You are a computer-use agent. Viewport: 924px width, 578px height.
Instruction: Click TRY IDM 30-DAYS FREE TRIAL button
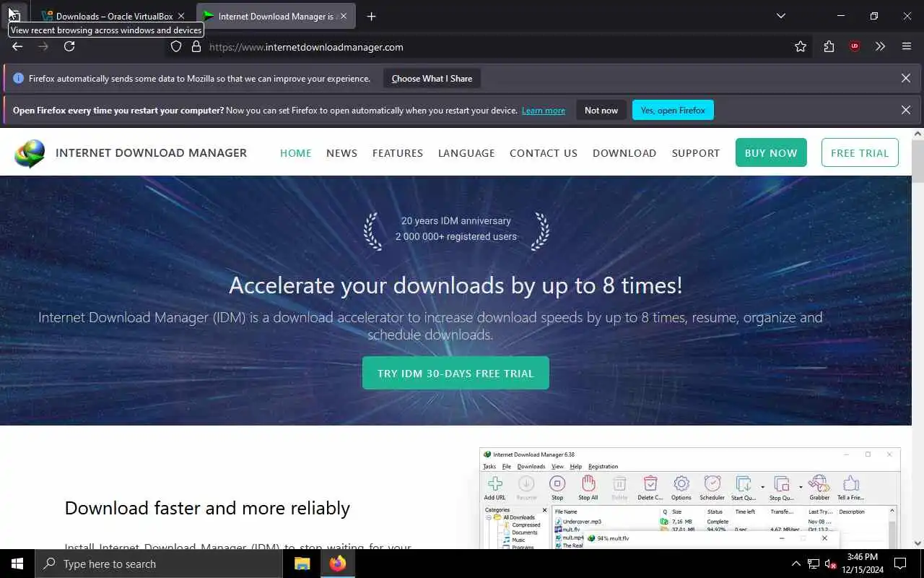[x=456, y=374]
